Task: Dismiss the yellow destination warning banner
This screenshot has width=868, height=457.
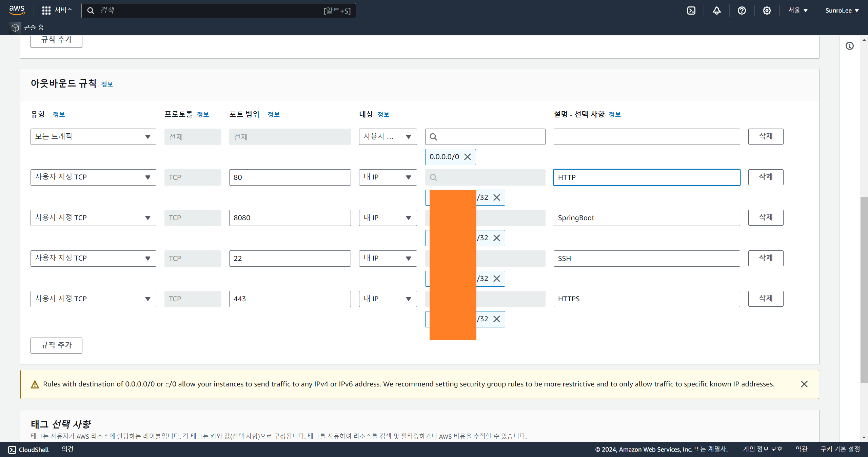Action: pyautogui.click(x=804, y=384)
